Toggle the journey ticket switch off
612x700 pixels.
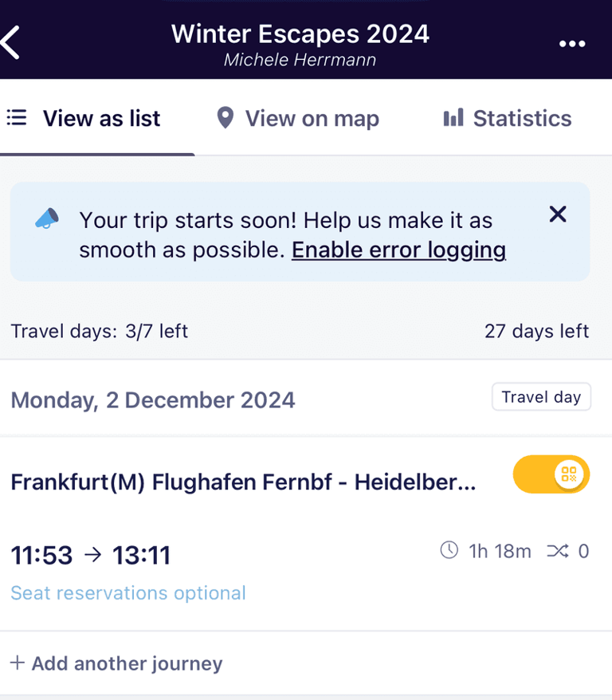(551, 474)
